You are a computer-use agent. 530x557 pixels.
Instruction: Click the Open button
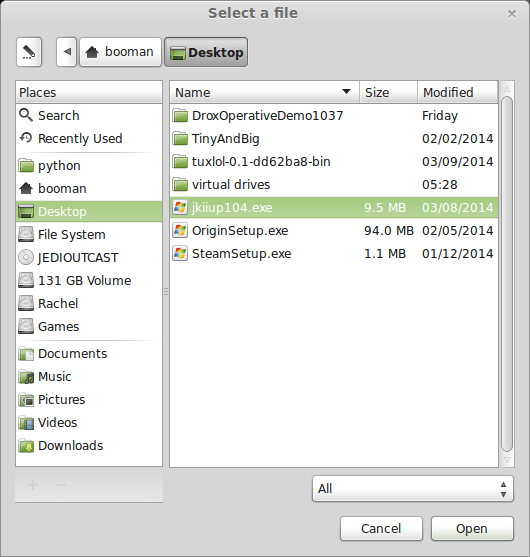coord(472,529)
